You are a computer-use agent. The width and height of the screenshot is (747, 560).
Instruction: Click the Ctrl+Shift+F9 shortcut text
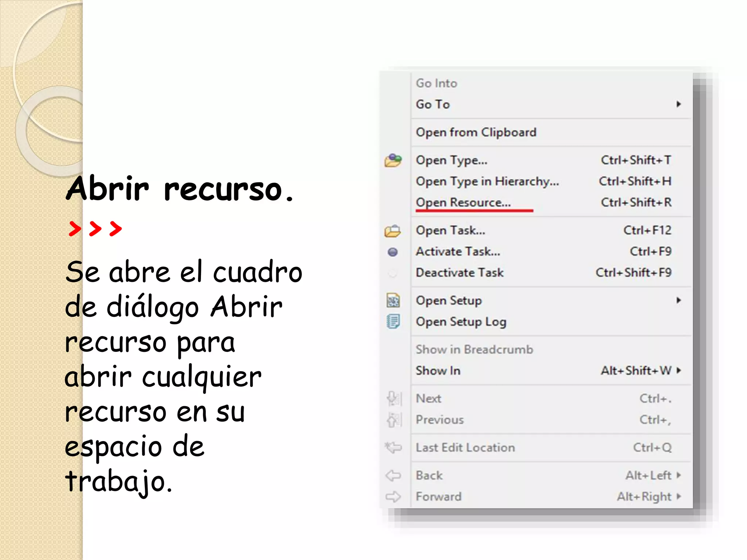634,273
